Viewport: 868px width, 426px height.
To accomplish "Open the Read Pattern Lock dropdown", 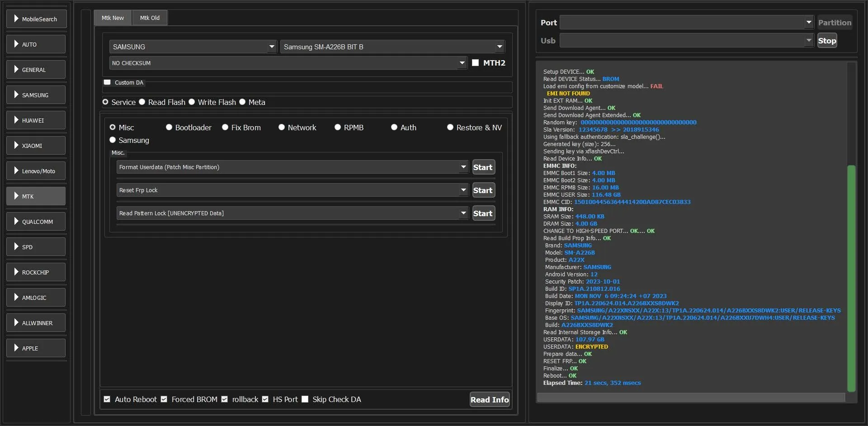I will point(292,213).
